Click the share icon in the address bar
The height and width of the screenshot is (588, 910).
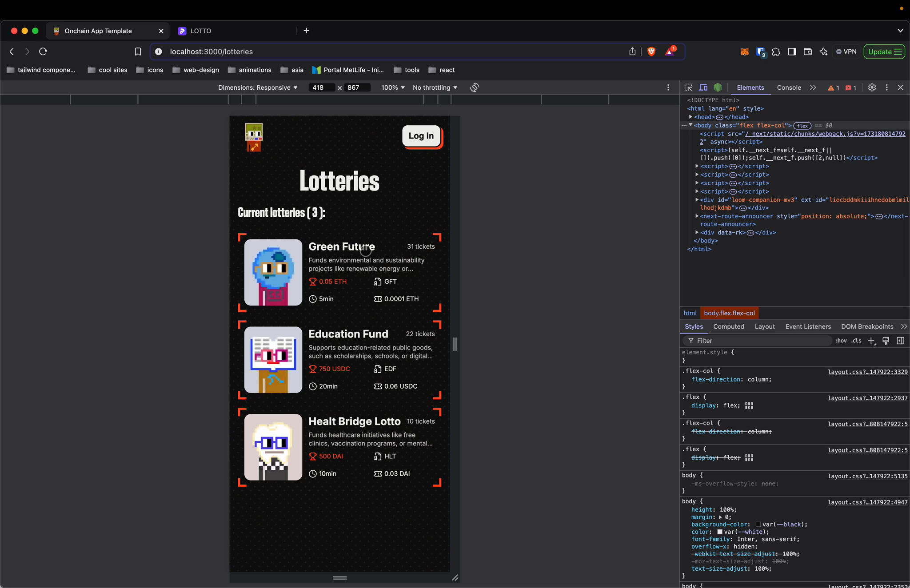point(632,52)
